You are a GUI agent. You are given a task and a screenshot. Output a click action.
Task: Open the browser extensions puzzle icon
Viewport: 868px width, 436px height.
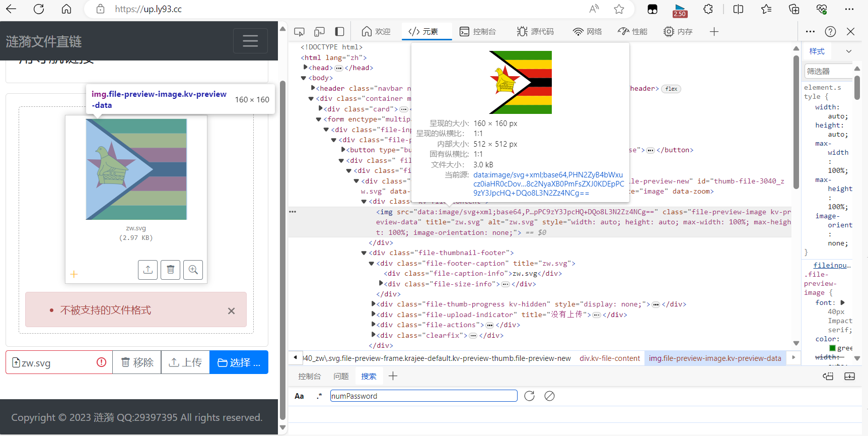(x=708, y=9)
